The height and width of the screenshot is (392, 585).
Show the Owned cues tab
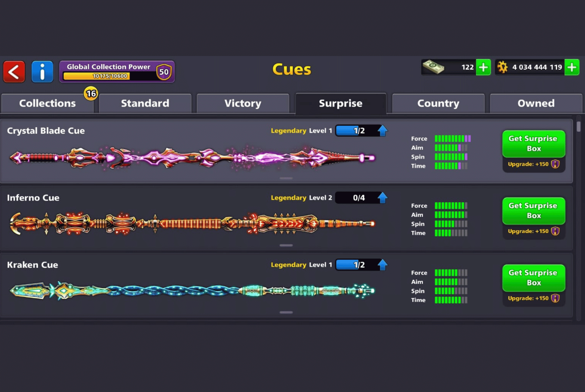pos(536,103)
